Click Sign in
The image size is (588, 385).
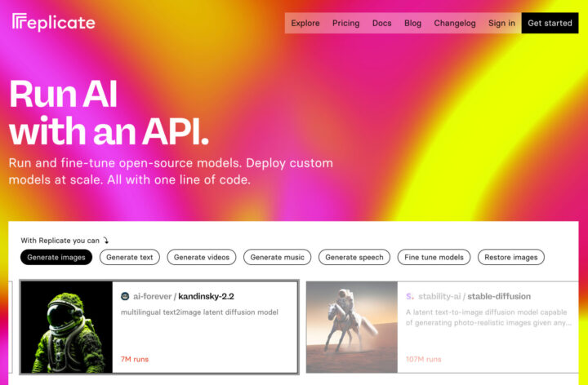501,23
